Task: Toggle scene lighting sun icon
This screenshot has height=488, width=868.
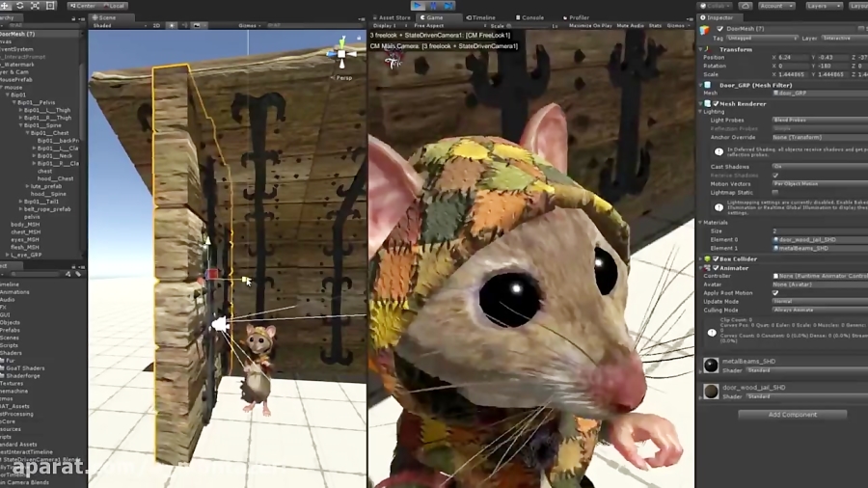Action: point(172,25)
